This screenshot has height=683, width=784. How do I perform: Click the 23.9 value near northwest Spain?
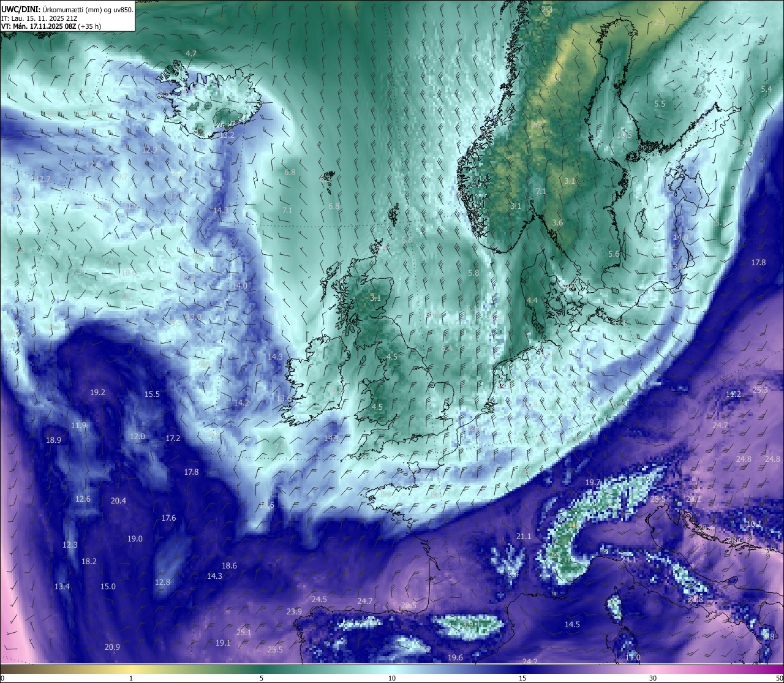[x=294, y=612]
